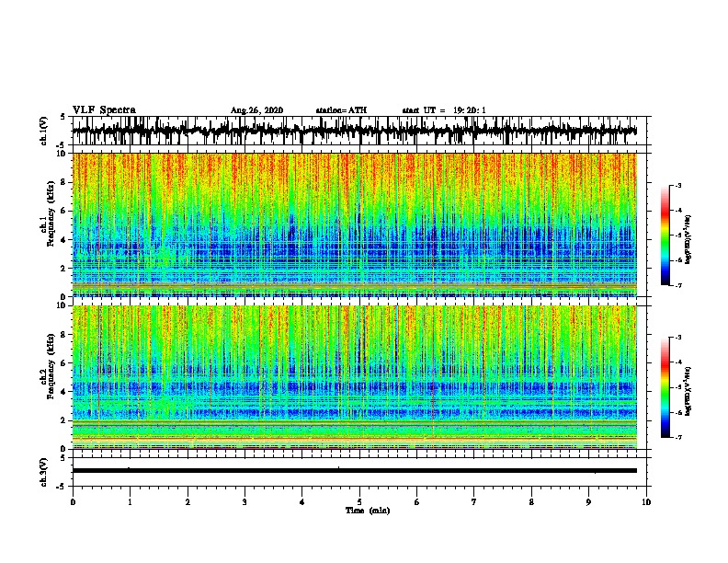Click the "ch.3(V)" vertical axis label

coord(43,473)
